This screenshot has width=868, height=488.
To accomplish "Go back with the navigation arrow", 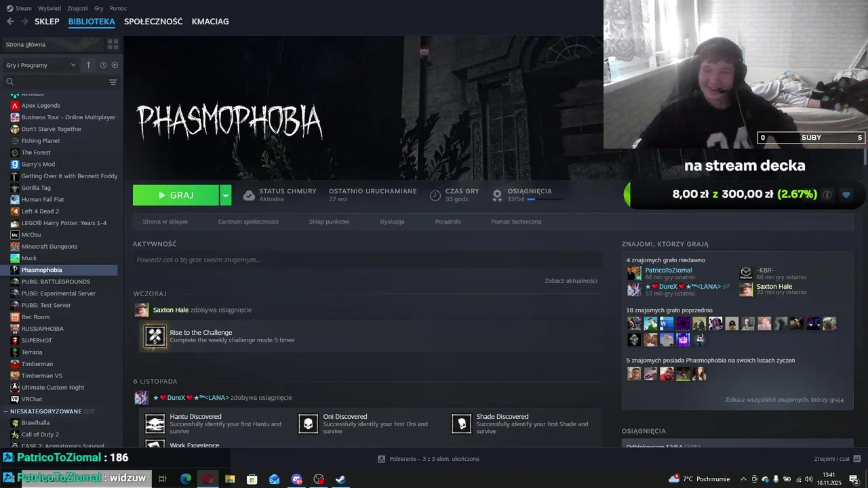I will click(x=10, y=22).
